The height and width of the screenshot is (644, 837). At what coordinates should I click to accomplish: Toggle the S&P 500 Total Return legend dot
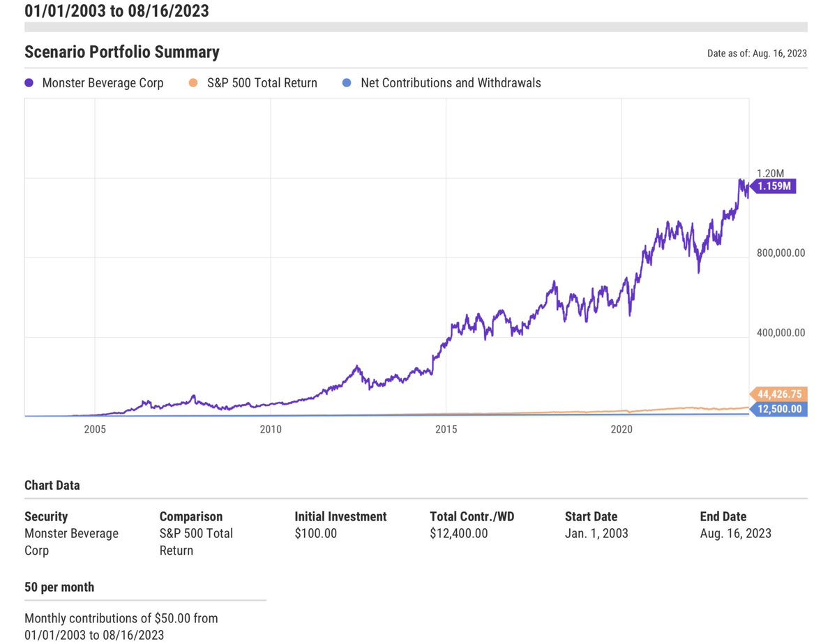[x=194, y=83]
